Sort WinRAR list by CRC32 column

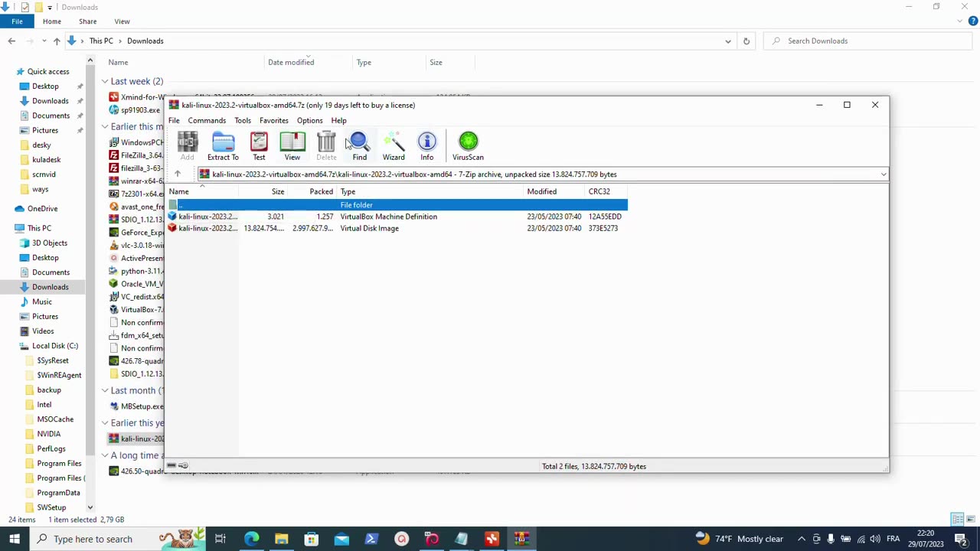(x=606, y=191)
